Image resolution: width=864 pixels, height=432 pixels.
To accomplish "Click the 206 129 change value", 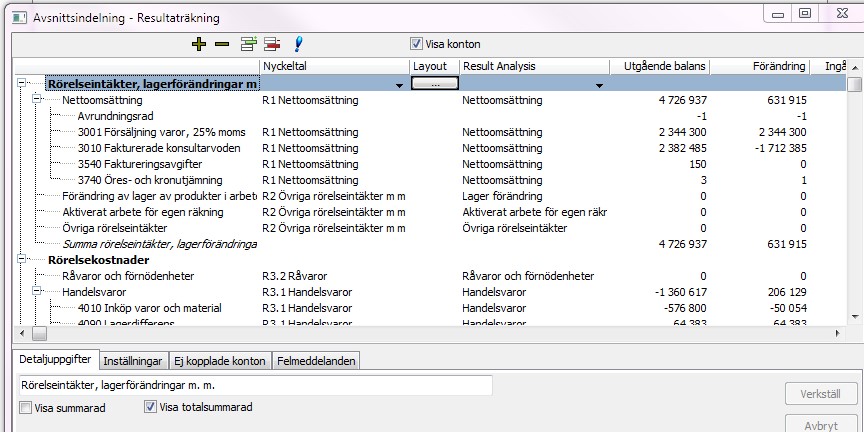I will click(x=787, y=292).
